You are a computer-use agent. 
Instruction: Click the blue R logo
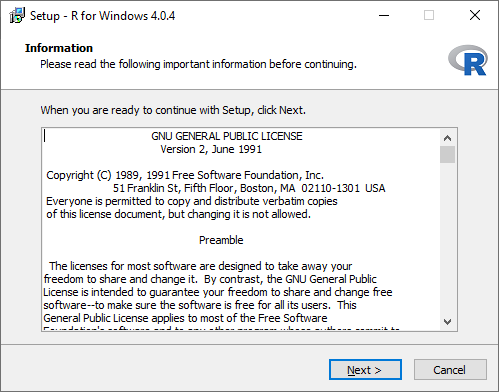(x=468, y=60)
